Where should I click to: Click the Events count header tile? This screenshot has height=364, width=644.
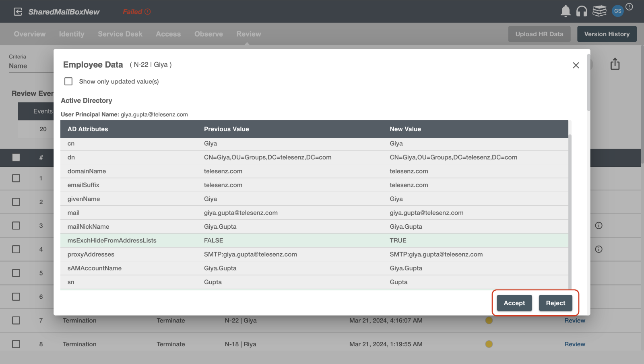(x=36, y=111)
